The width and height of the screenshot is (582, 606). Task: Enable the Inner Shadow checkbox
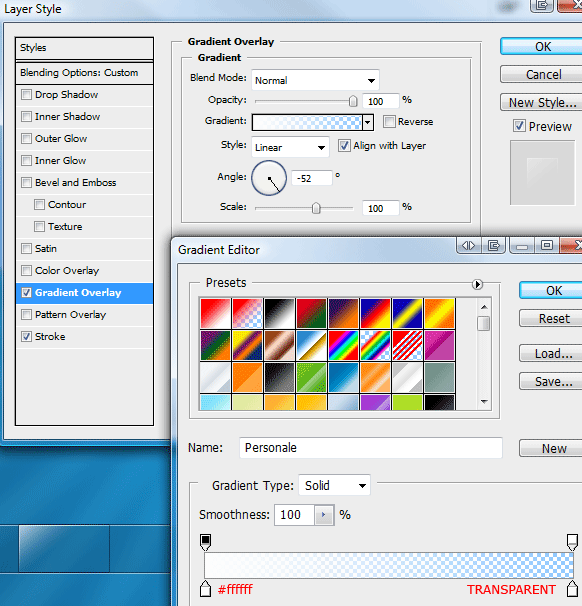(26, 117)
